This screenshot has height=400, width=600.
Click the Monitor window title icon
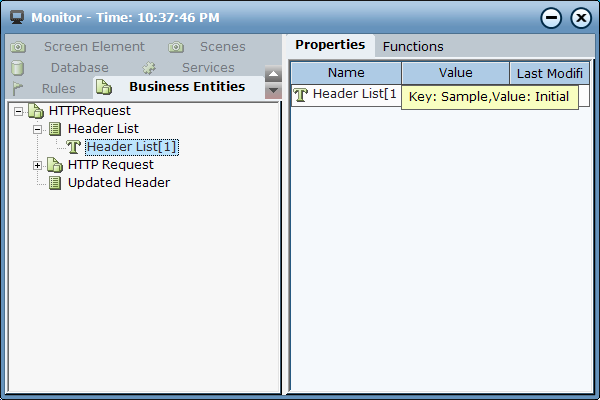tap(16, 17)
